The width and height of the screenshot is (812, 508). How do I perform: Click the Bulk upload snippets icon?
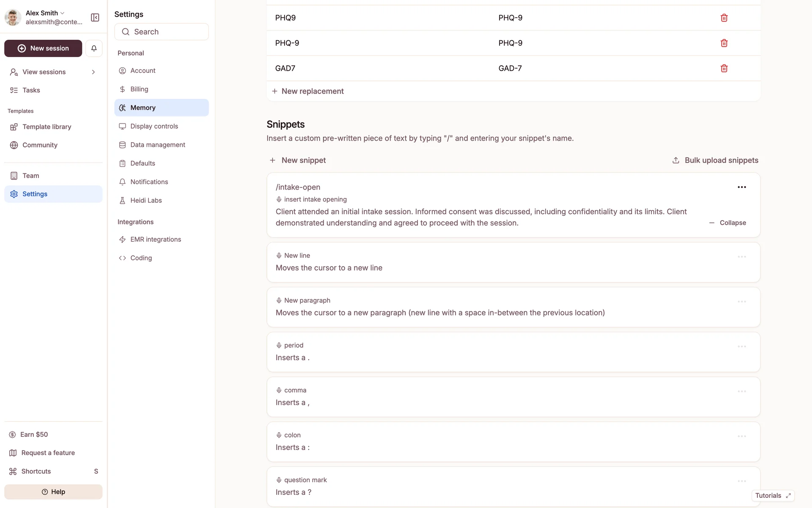(x=676, y=160)
